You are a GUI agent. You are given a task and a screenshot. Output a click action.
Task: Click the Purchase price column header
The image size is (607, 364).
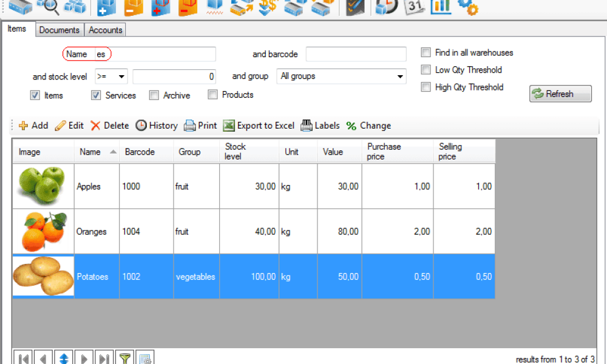[x=398, y=152]
